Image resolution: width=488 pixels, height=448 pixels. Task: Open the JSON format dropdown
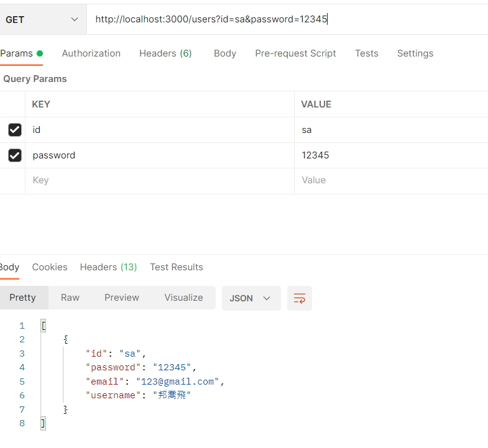(x=251, y=298)
